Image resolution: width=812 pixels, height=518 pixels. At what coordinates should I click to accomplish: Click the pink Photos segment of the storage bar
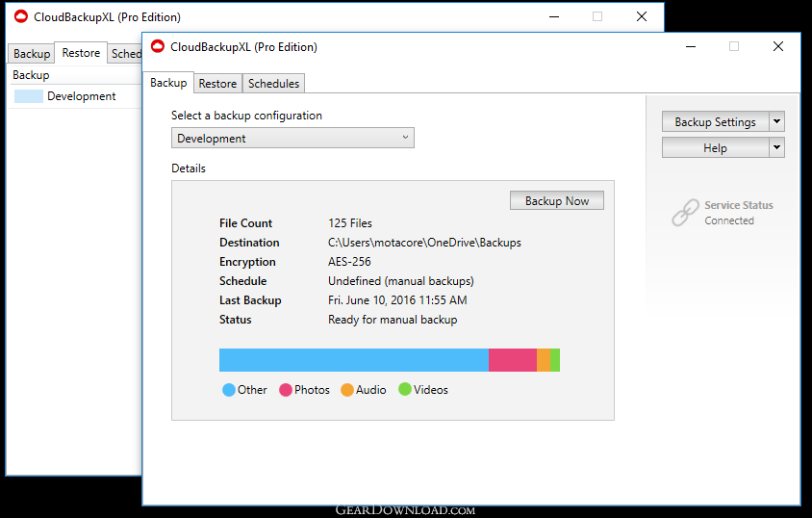point(513,360)
